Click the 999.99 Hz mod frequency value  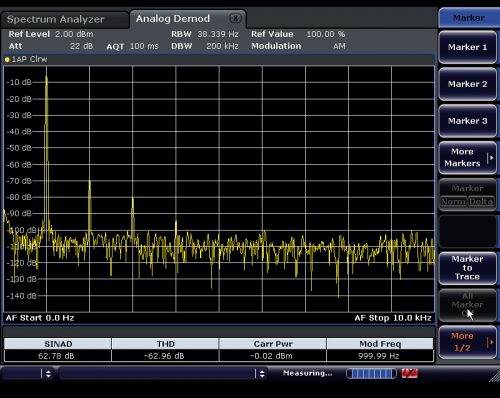(x=379, y=356)
